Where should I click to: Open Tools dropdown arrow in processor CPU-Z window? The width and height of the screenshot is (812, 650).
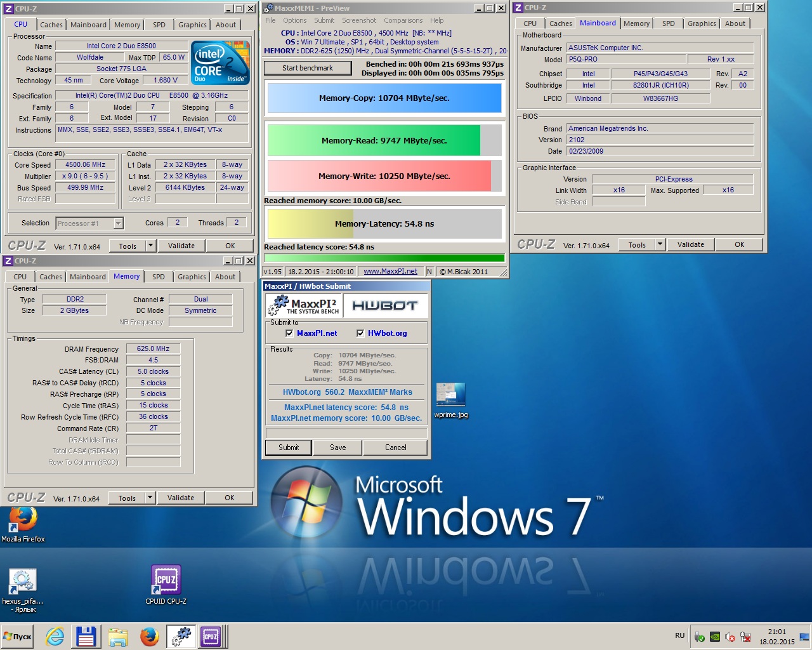click(x=150, y=246)
